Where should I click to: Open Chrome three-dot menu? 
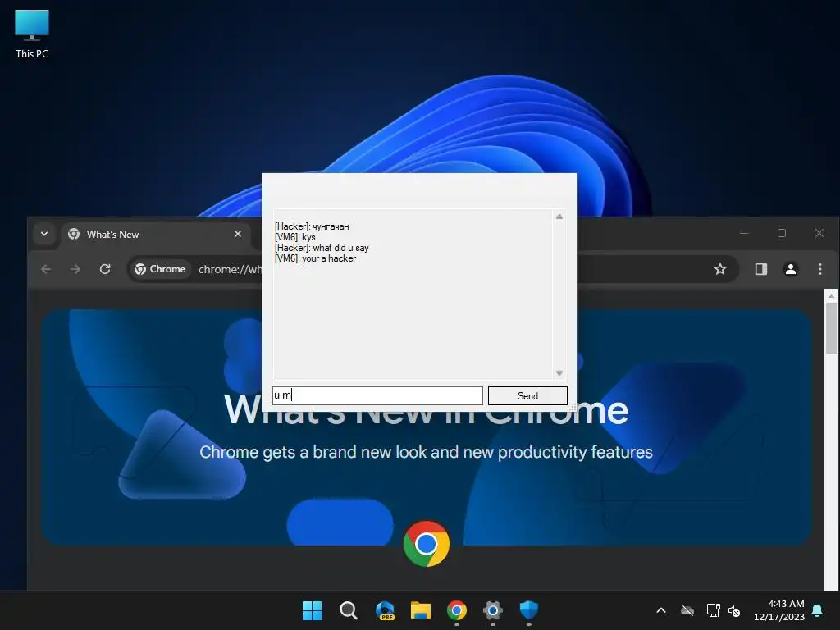tap(819, 269)
